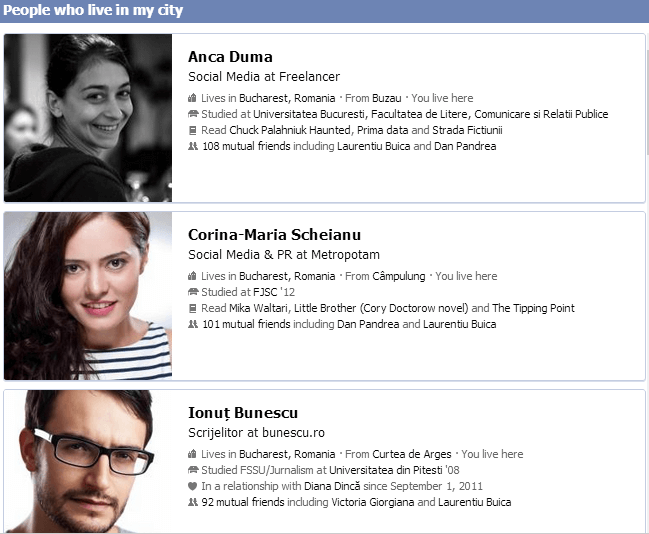This screenshot has height=534, width=649.
Task: View the 108 mutual friends list
Action: 246,146
